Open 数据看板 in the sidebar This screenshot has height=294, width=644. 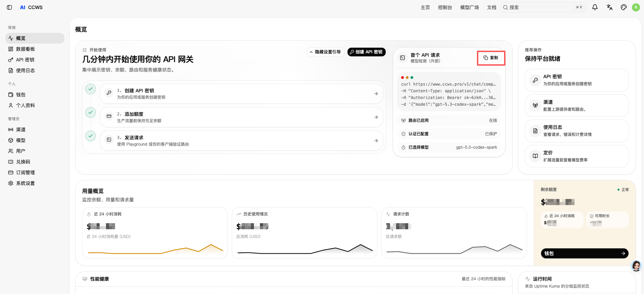pyautogui.click(x=35, y=49)
